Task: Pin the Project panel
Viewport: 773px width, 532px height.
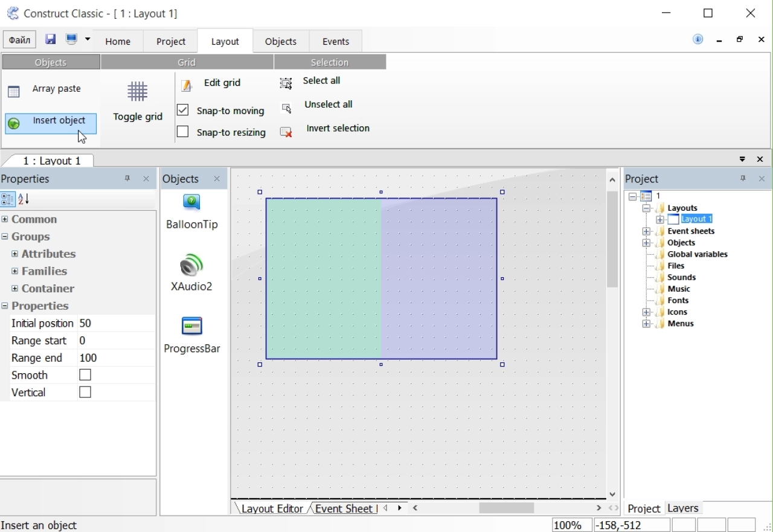Action: (743, 179)
